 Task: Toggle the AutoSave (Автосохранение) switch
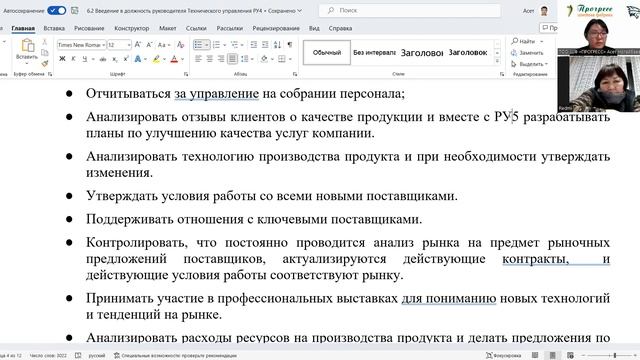click(56, 11)
